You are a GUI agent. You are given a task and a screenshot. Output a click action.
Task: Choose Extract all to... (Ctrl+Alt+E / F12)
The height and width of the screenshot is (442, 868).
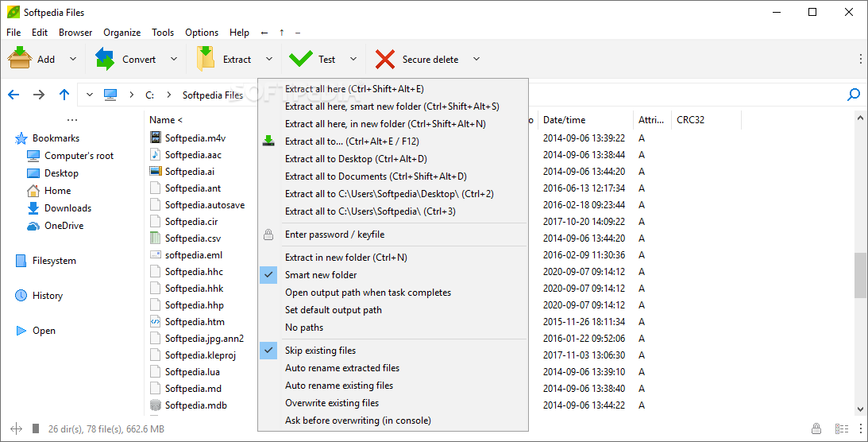pos(393,142)
